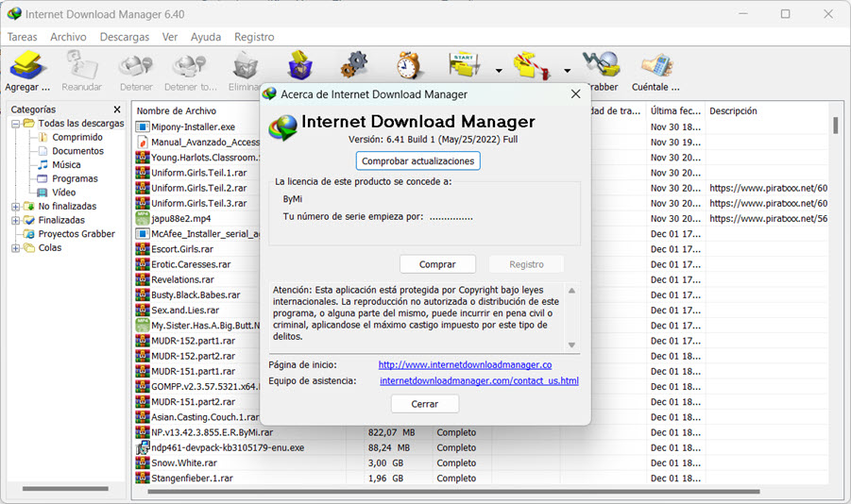The height and width of the screenshot is (504, 851).
Task: Click the Escort.Girls.rar archive icon
Action: (143, 249)
